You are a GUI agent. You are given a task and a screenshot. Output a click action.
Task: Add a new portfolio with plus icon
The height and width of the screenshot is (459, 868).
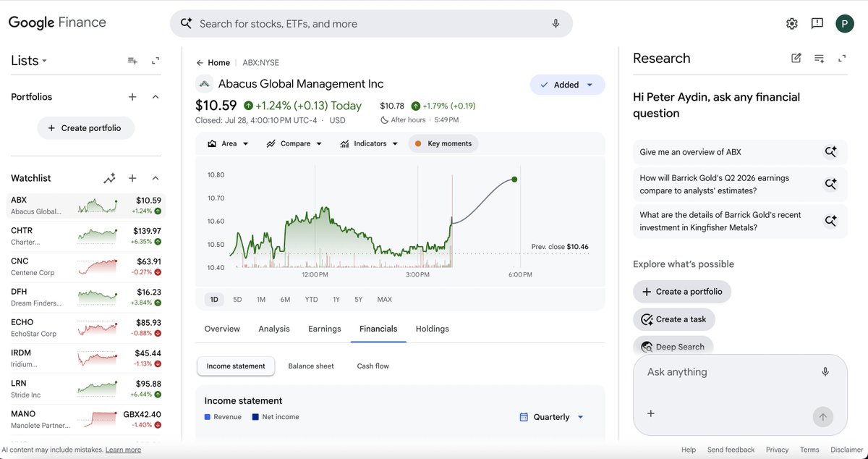tap(132, 97)
